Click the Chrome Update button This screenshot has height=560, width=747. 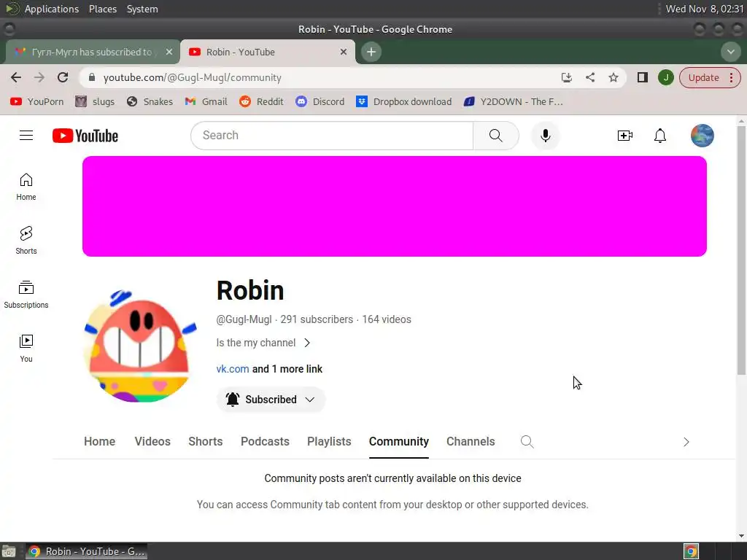tap(703, 77)
